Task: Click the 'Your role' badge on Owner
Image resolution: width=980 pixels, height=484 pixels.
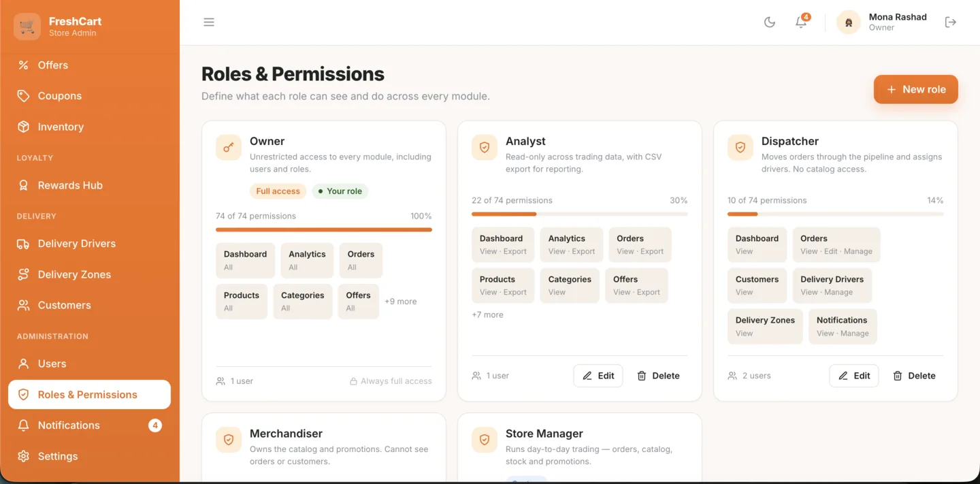Action: click(340, 191)
